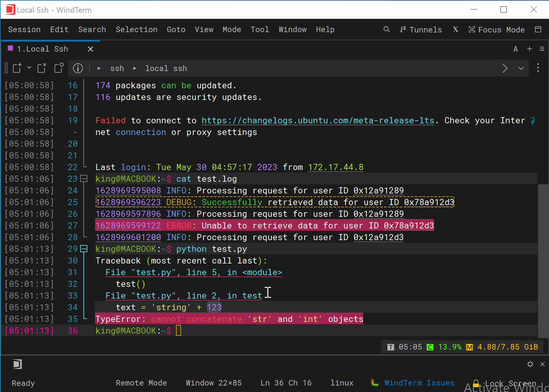Show session info with the circled i icon
Viewport: 549px width, 392px height.
[78, 68]
